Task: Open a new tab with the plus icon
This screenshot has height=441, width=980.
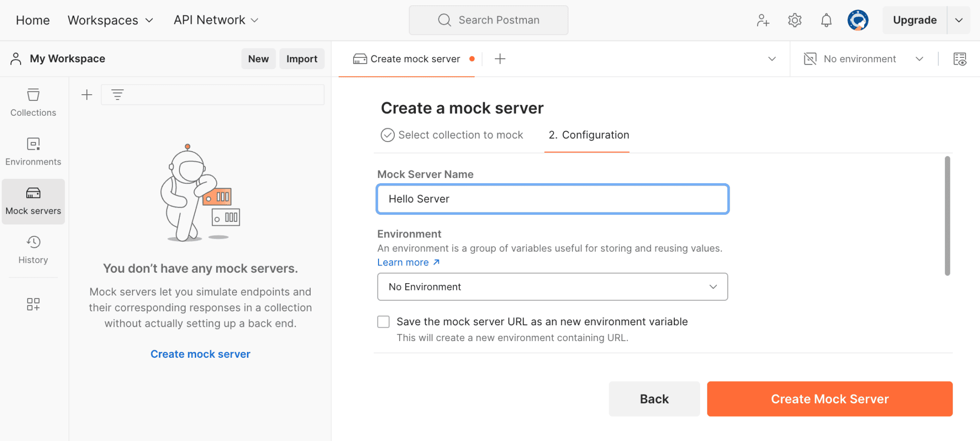Action: tap(500, 58)
